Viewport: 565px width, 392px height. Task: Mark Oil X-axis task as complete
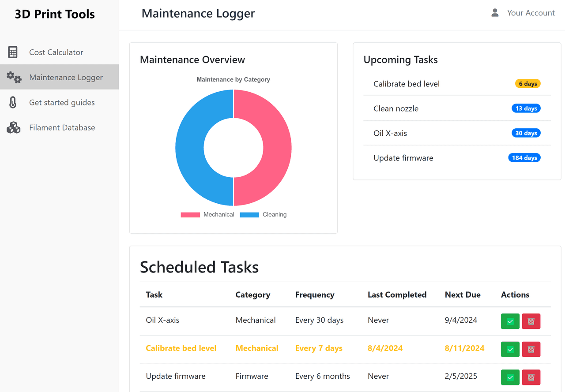[x=510, y=321]
